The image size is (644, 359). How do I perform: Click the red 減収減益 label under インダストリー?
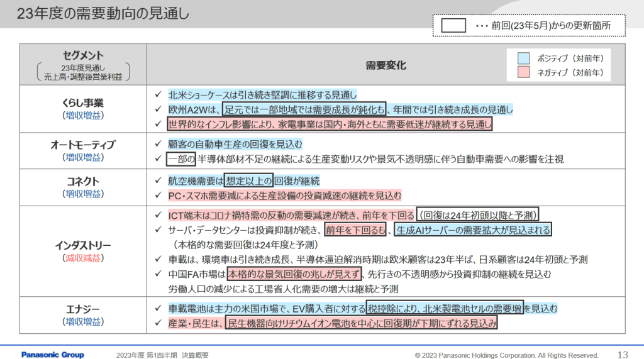[83, 258]
